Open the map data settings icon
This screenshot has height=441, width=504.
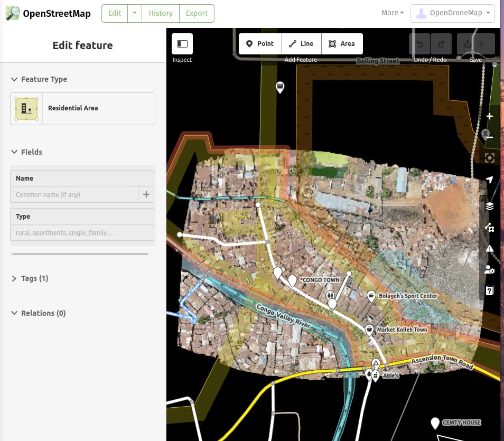[x=489, y=227]
